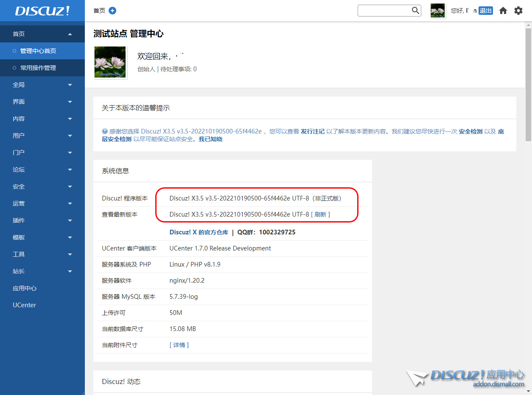Screen dimensions: 532x395
Task: Click the 系统信息 panel heading
Action: pyautogui.click(x=115, y=171)
